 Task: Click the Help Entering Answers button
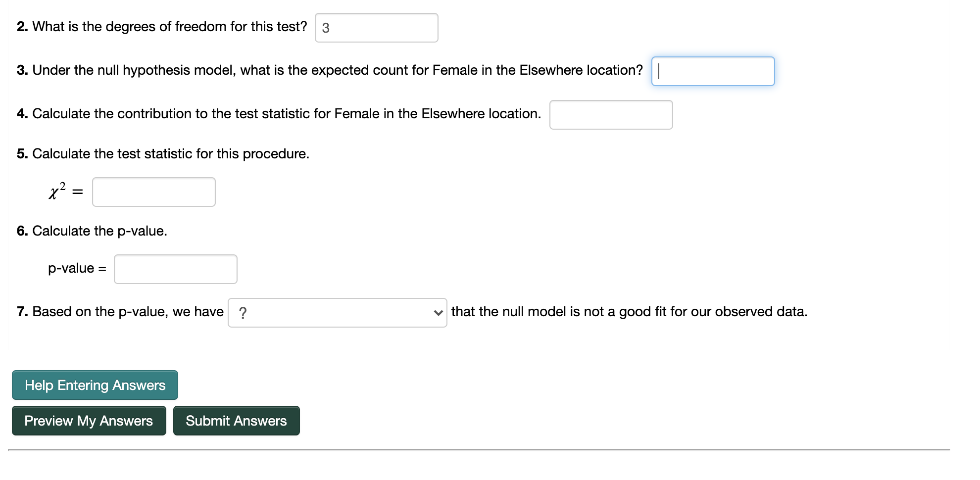click(95, 384)
